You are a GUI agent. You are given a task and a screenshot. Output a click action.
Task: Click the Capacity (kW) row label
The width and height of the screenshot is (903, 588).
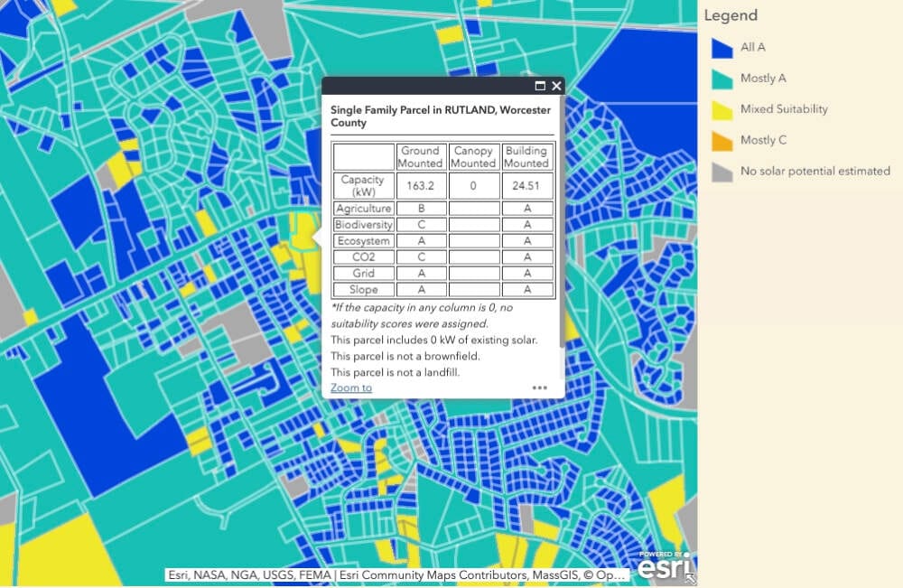click(363, 185)
